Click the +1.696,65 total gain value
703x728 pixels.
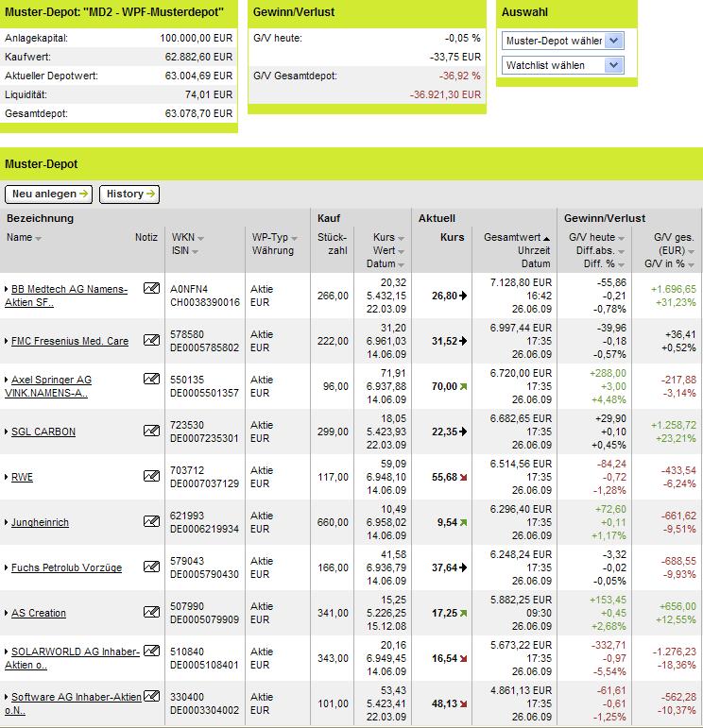674,290
